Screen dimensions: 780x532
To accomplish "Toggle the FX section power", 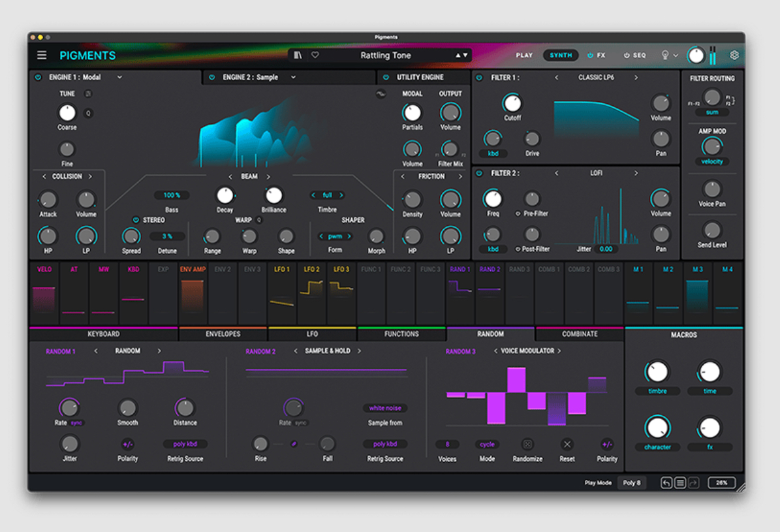I will 590,55.
